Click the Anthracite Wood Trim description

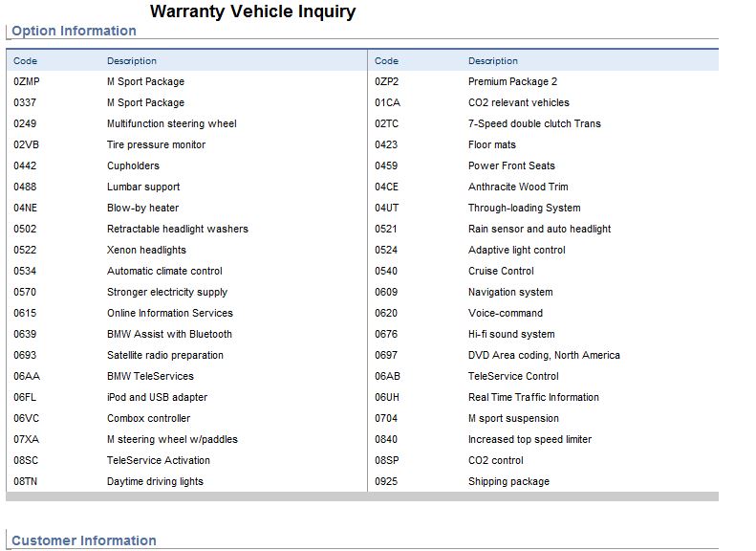pos(518,187)
